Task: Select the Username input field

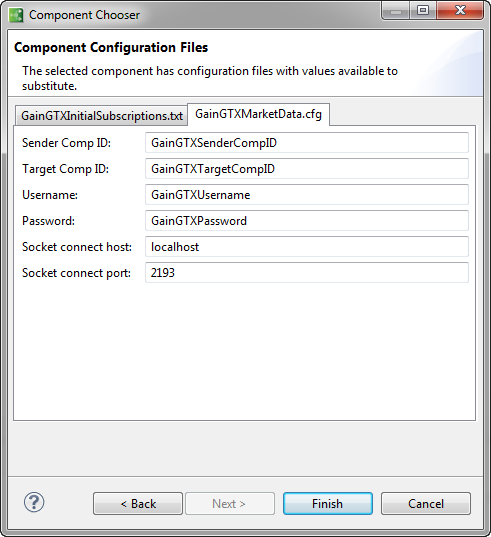Action: pyautogui.click(x=307, y=195)
